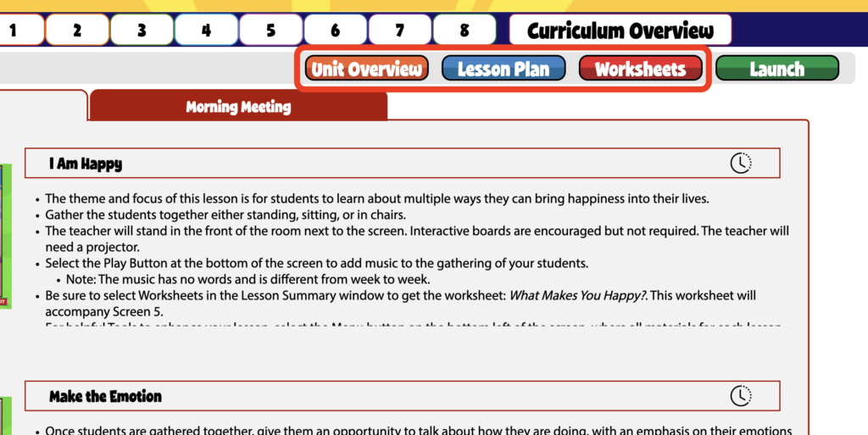Switch to the Morning Meeting tab

[x=238, y=106]
